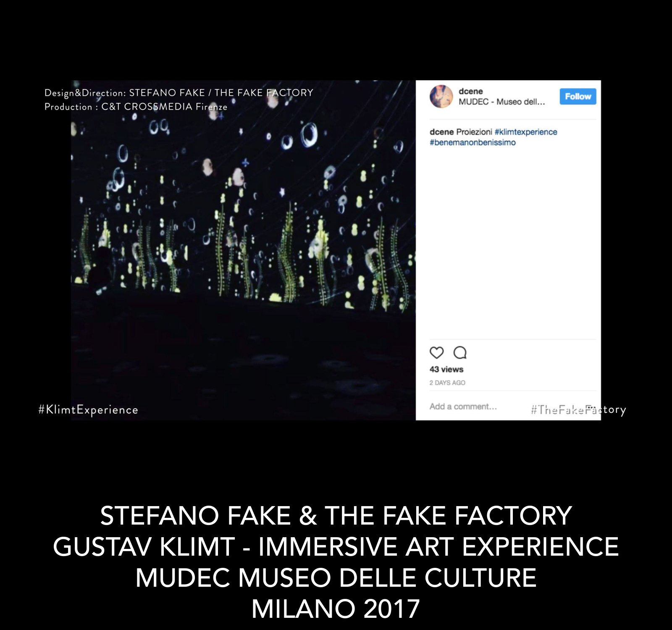Click the Klimt projection video thumbnail
Screen dimensions: 672x630
pos(243,250)
